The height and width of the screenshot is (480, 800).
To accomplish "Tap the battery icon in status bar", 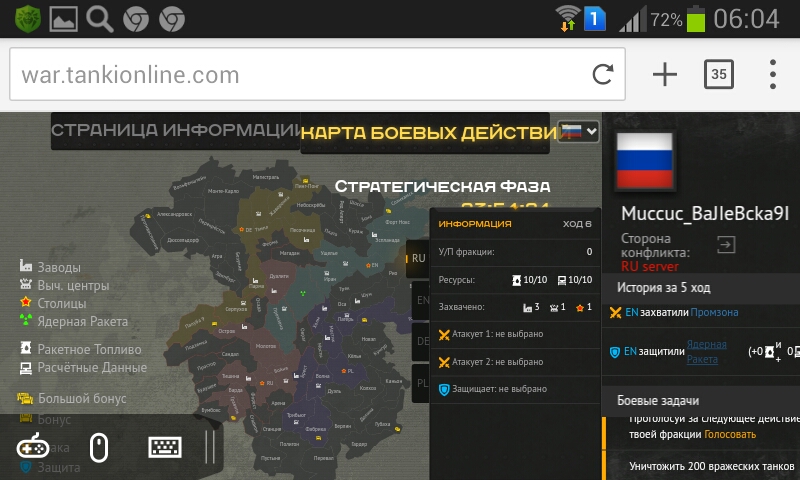I will pos(695,19).
